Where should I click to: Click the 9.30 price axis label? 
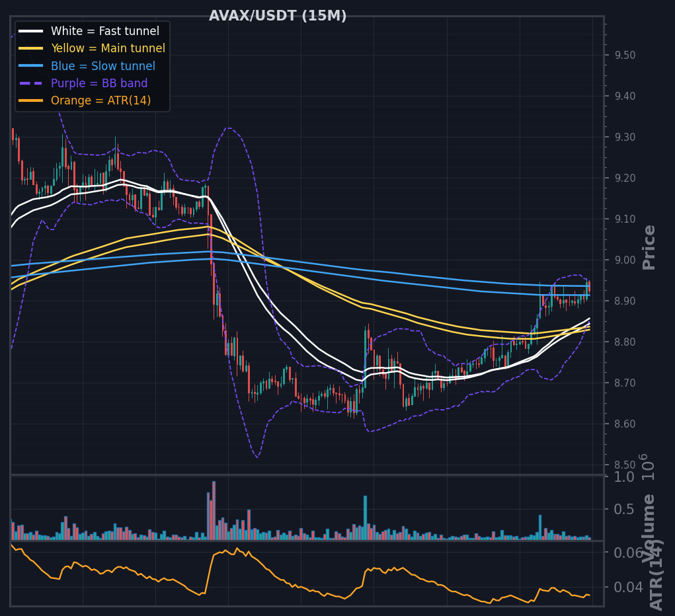(625, 137)
